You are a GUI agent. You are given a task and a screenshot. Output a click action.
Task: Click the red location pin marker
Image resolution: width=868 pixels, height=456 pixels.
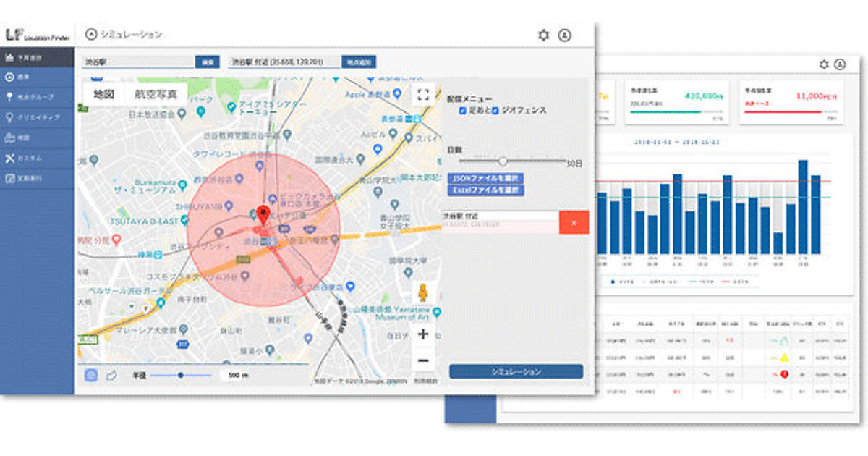click(x=263, y=214)
